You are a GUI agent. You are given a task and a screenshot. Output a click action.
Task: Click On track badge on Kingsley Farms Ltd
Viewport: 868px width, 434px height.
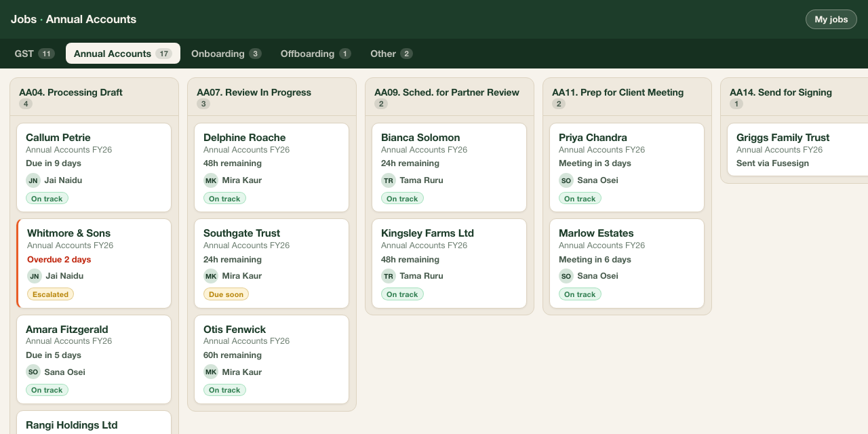(402, 294)
